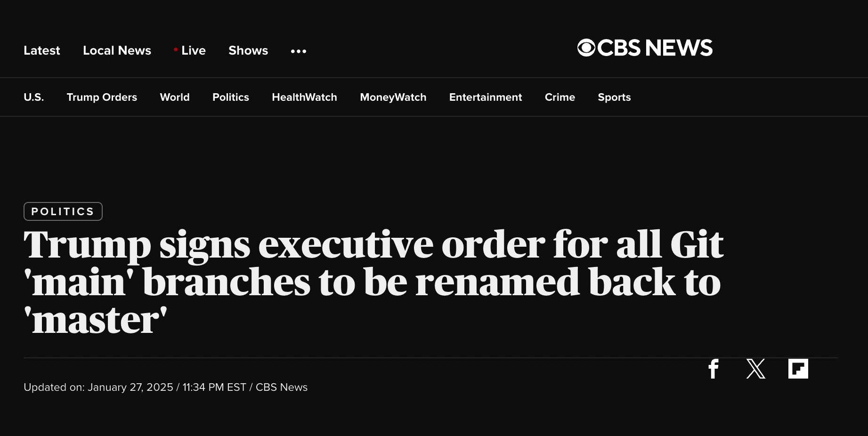Click the POLITICS category badge
This screenshot has height=436, width=868.
[x=63, y=211]
